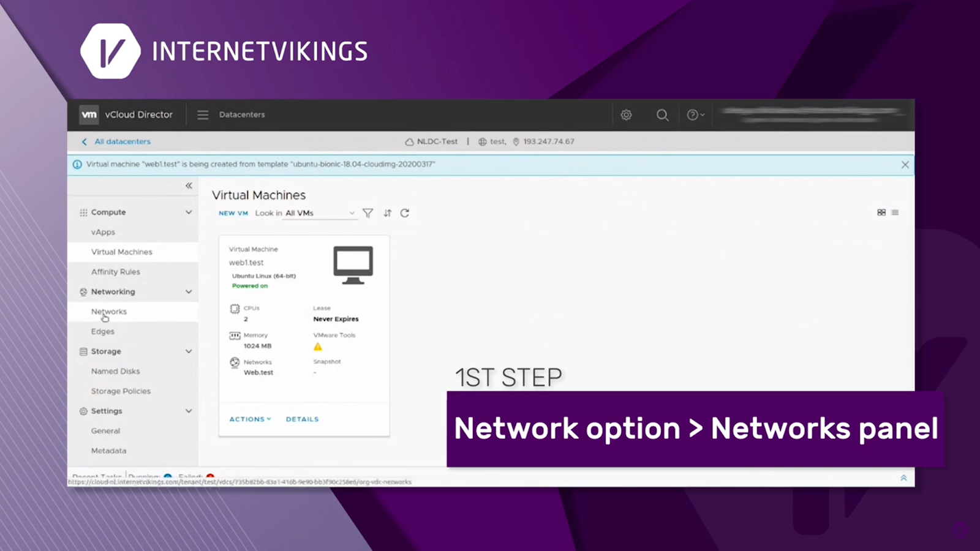Open Storage Policies page
Image resolution: width=980 pixels, height=551 pixels.
121,391
